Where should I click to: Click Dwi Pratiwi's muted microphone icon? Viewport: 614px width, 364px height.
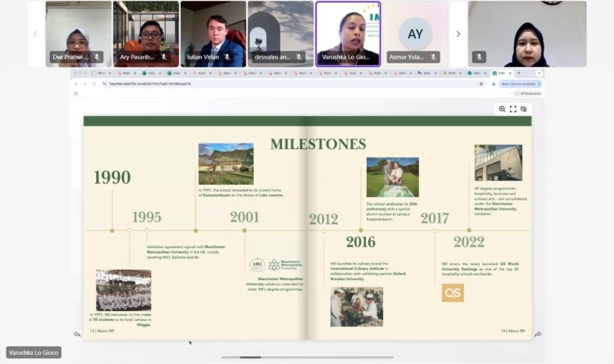(x=97, y=57)
